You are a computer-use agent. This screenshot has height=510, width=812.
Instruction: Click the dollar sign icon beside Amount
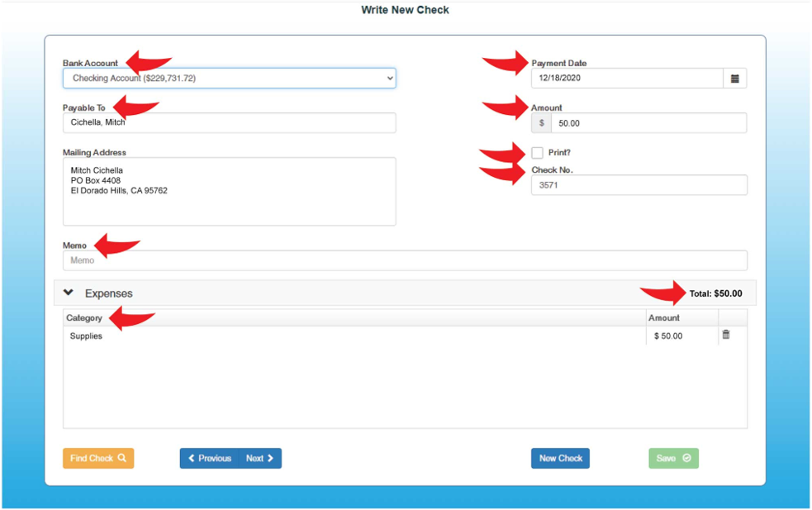(542, 123)
